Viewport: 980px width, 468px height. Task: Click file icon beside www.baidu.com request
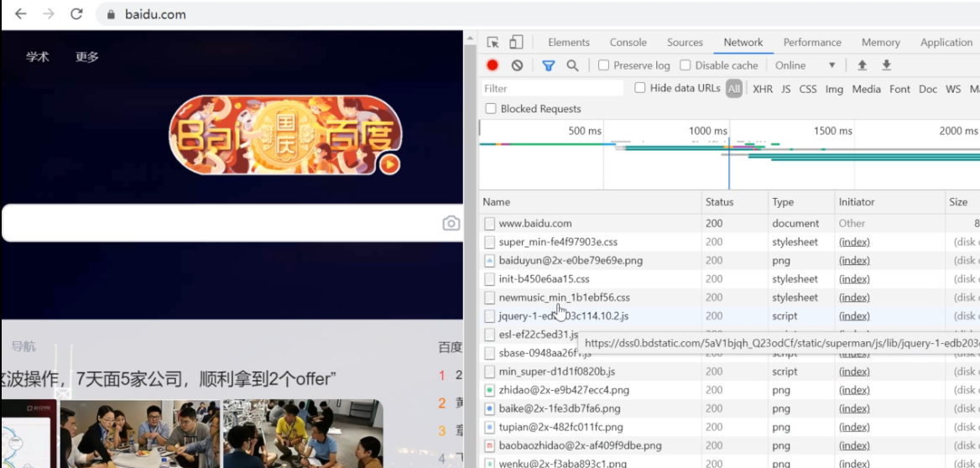click(489, 223)
